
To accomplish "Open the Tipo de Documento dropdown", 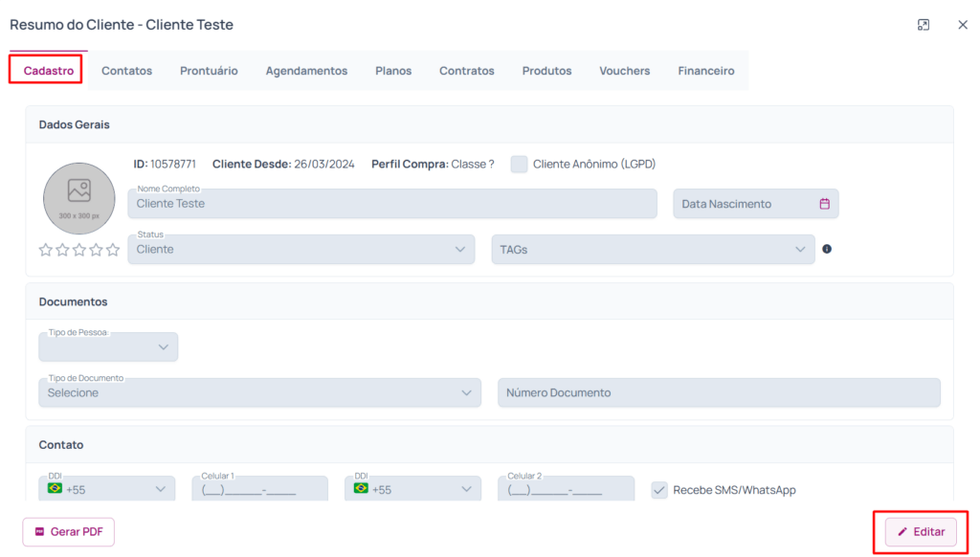I will click(x=259, y=392).
